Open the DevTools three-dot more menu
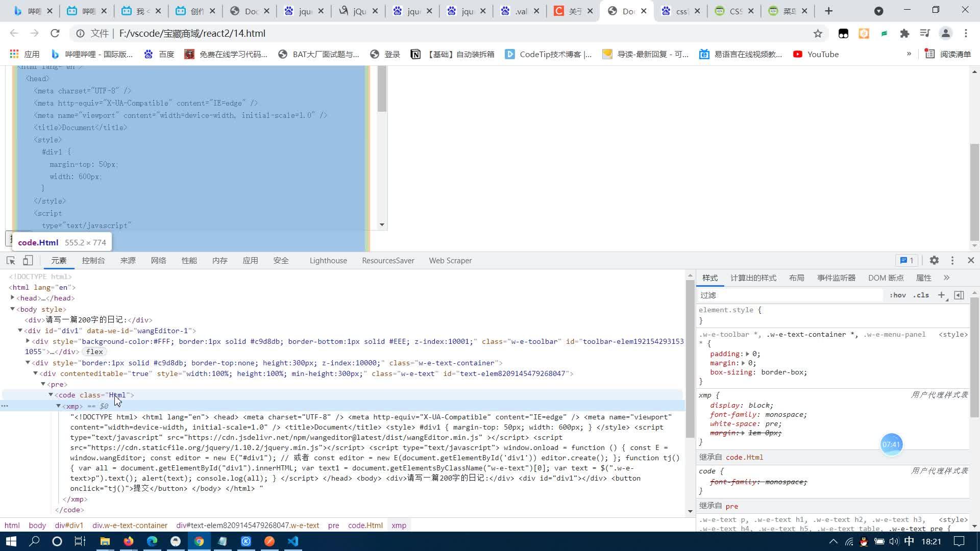980x551 pixels. [x=952, y=260]
